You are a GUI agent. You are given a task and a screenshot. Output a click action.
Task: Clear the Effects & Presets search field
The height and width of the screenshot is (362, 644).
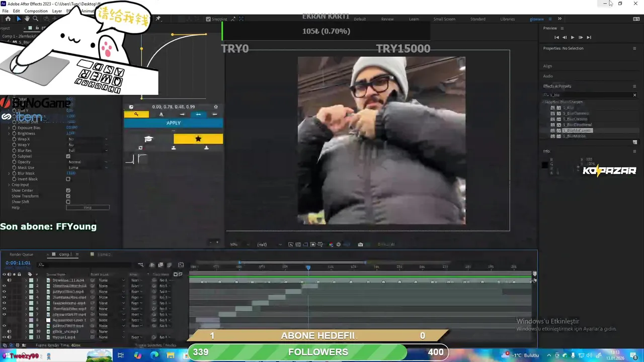coord(634,95)
